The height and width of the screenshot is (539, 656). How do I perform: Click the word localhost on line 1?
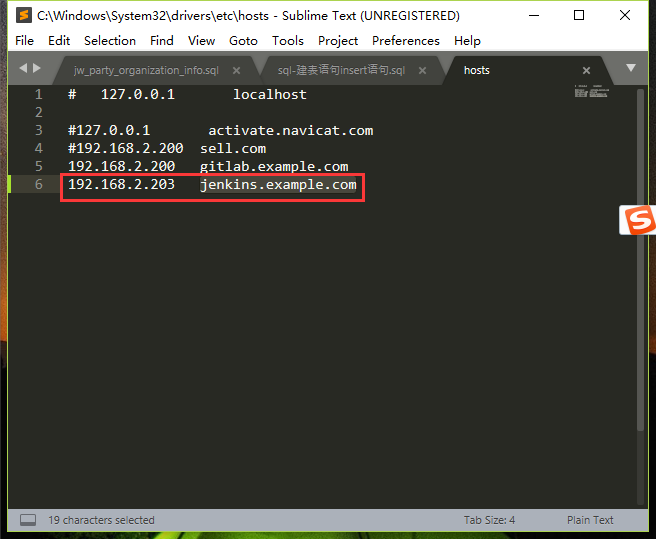270,95
